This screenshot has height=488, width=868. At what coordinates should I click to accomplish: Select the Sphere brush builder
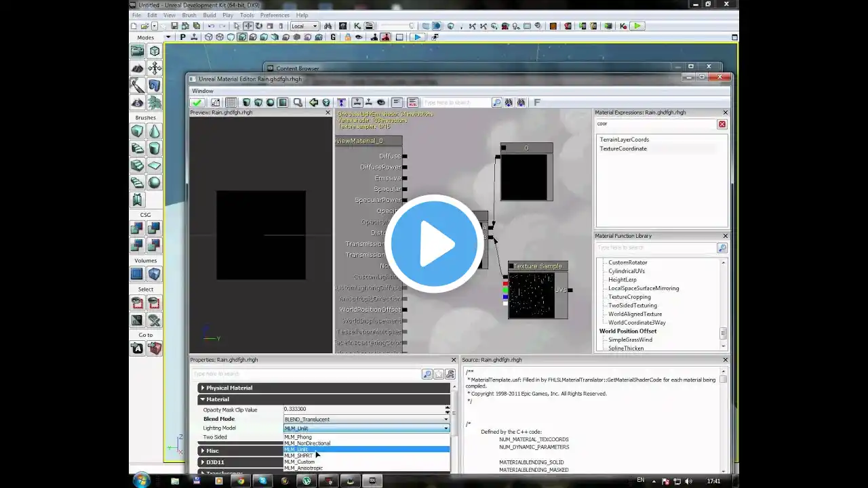click(155, 182)
